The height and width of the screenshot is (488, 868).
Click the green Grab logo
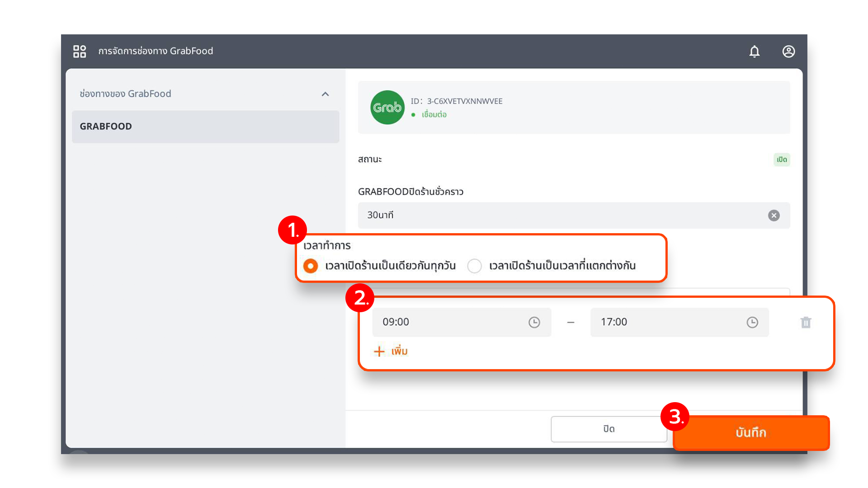387,108
